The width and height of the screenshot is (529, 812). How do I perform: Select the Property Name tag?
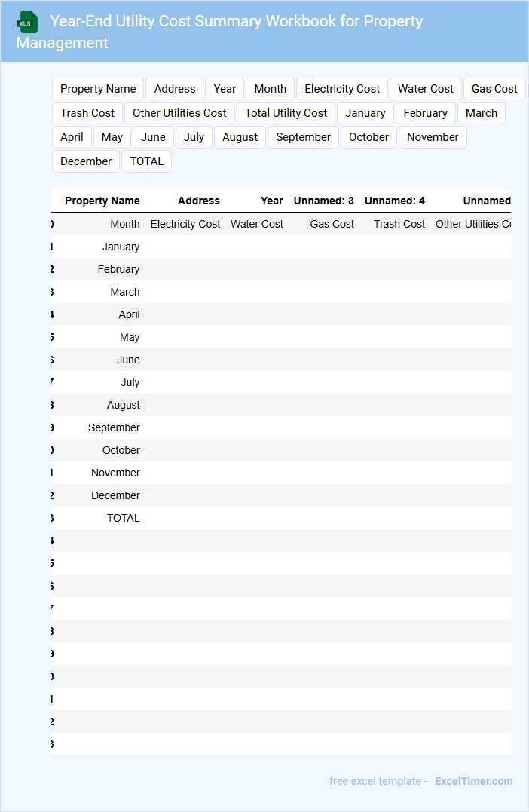click(98, 89)
